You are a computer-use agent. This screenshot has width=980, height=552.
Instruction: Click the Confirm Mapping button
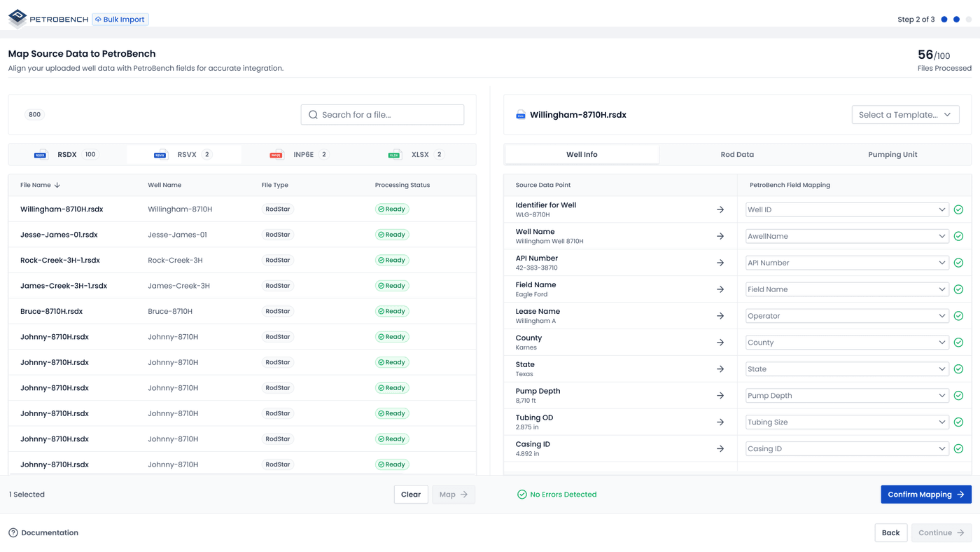(926, 494)
